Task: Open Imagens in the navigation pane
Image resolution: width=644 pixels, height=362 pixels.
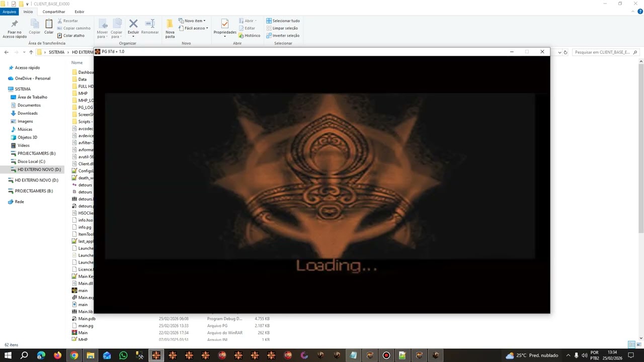Action: (25, 121)
